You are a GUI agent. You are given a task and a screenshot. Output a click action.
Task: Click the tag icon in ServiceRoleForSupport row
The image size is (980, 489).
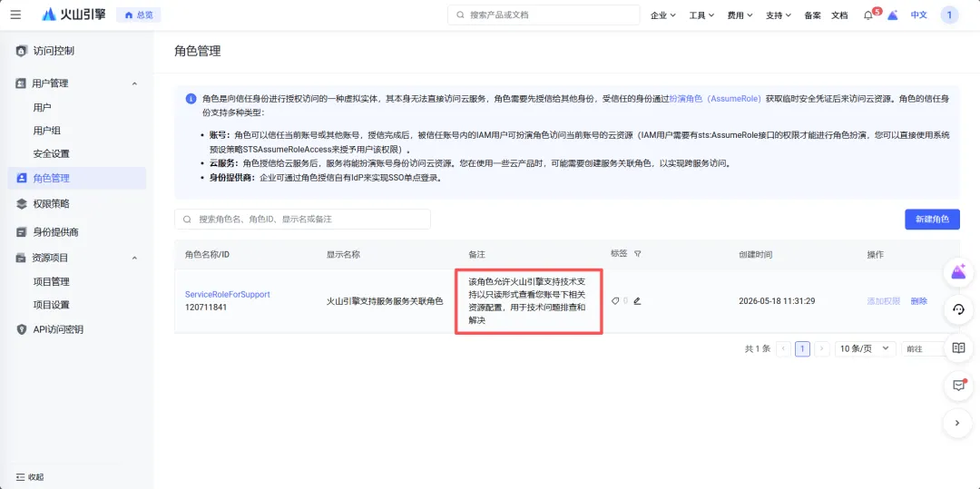tap(615, 301)
